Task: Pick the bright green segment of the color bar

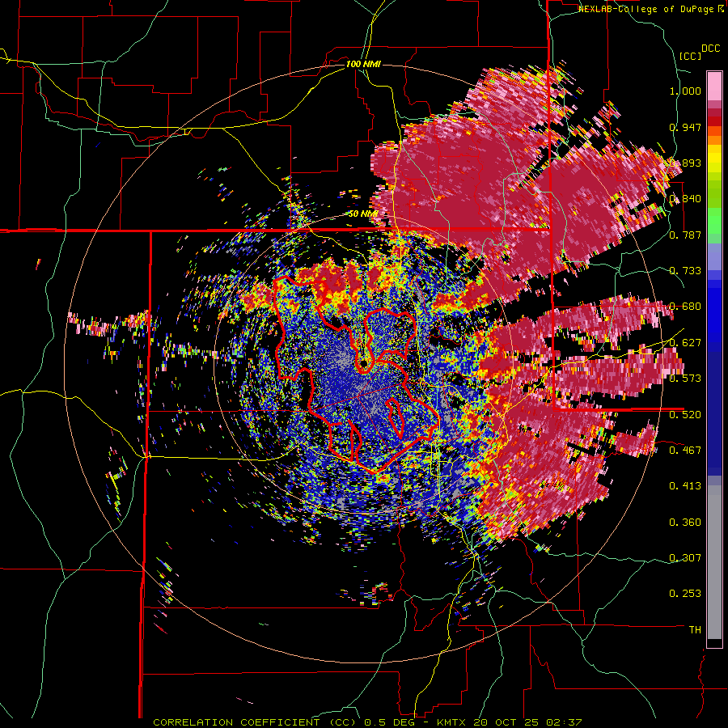Action: coord(714,221)
